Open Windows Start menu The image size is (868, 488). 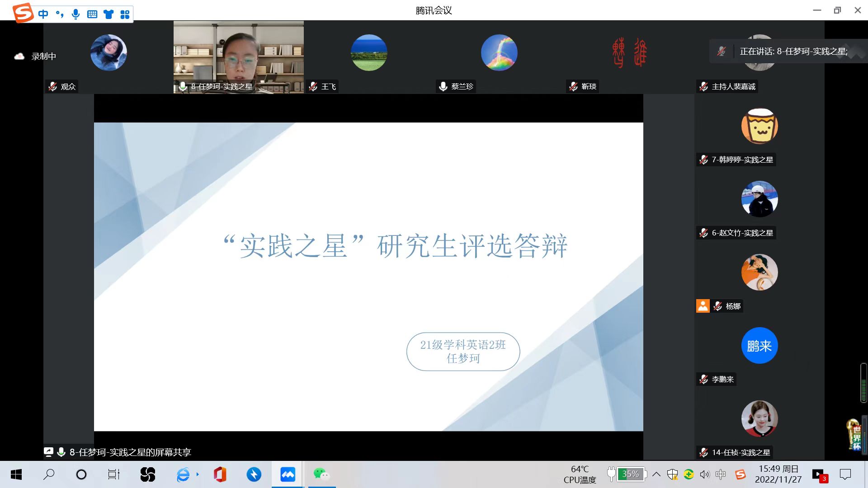[x=16, y=474]
